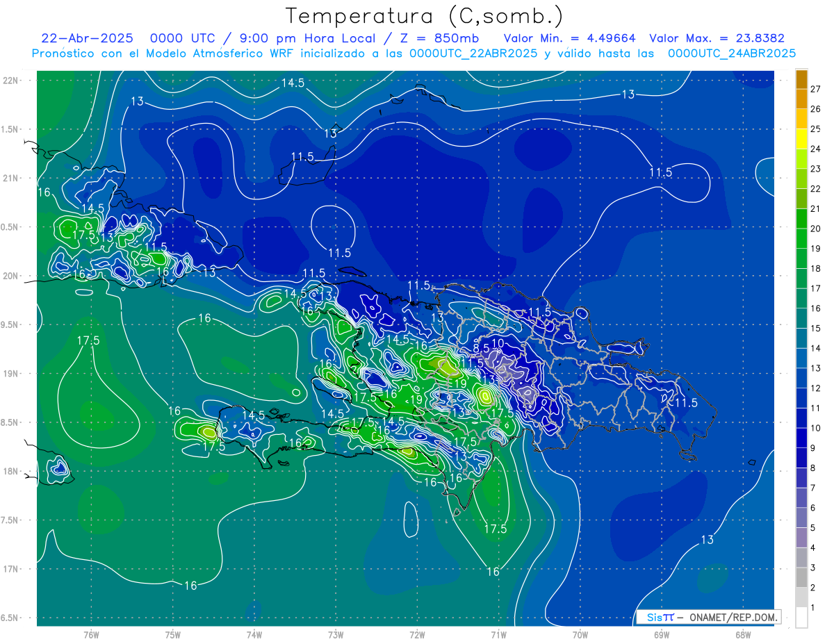Click the '76W' longitude axis label
The image size is (834, 644).
[x=91, y=635]
